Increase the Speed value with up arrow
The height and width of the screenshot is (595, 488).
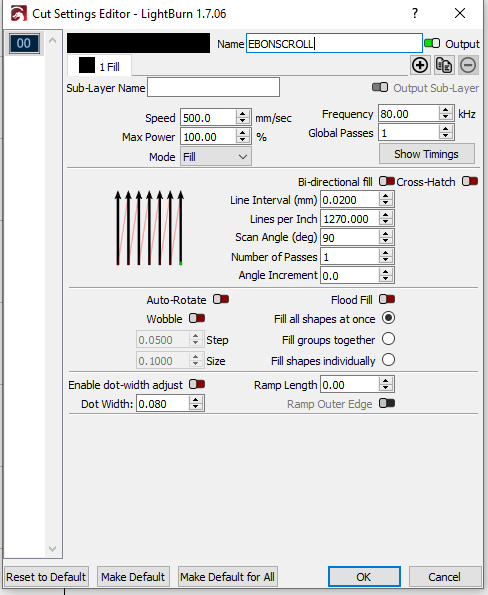pos(242,113)
